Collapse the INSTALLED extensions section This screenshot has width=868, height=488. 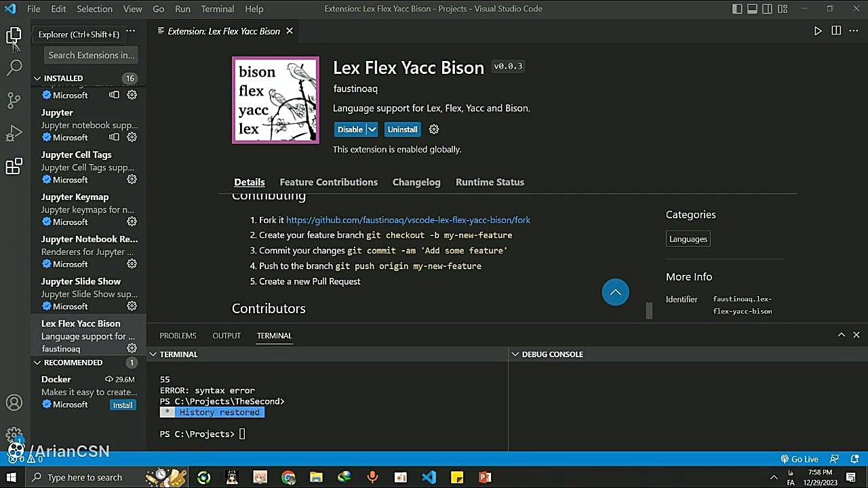pos(37,78)
